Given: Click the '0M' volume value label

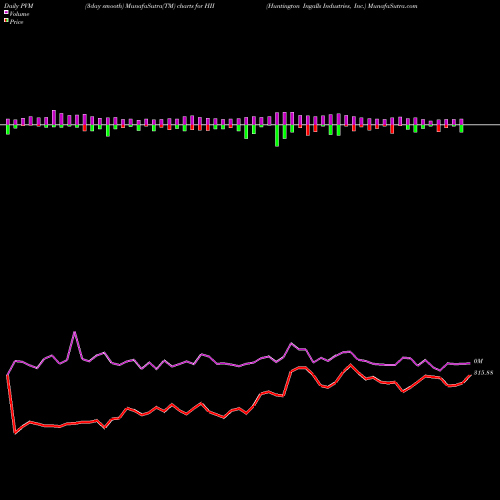Looking at the screenshot, I should coord(478,361).
